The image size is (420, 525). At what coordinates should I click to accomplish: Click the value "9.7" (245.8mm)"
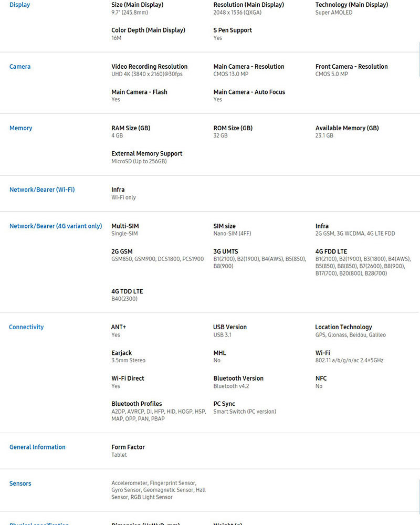point(130,13)
